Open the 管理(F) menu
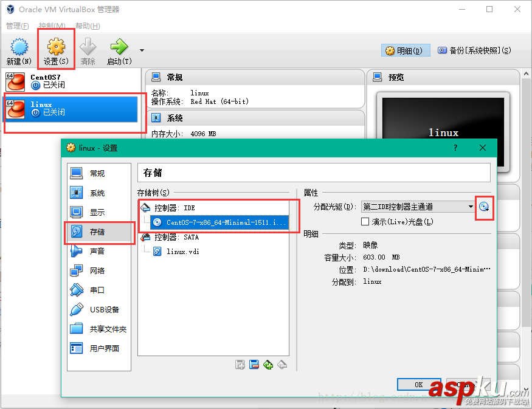Viewport: 532px width, 409px height. (x=17, y=26)
